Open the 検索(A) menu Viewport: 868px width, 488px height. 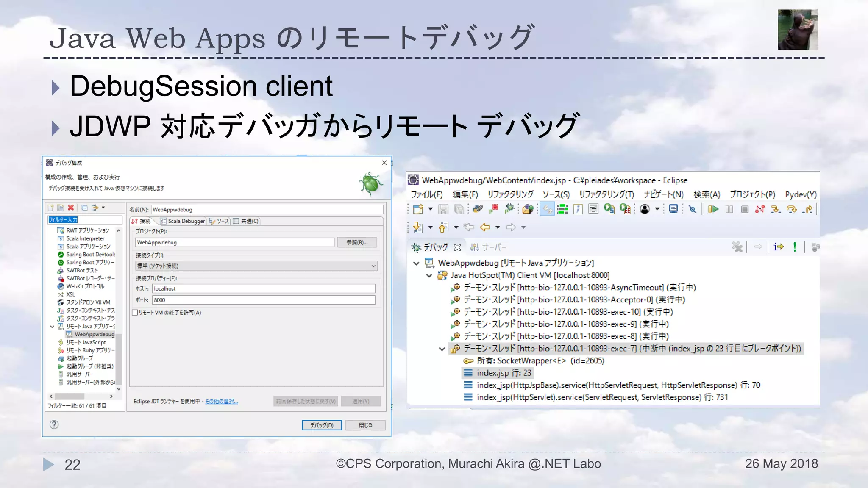point(707,194)
